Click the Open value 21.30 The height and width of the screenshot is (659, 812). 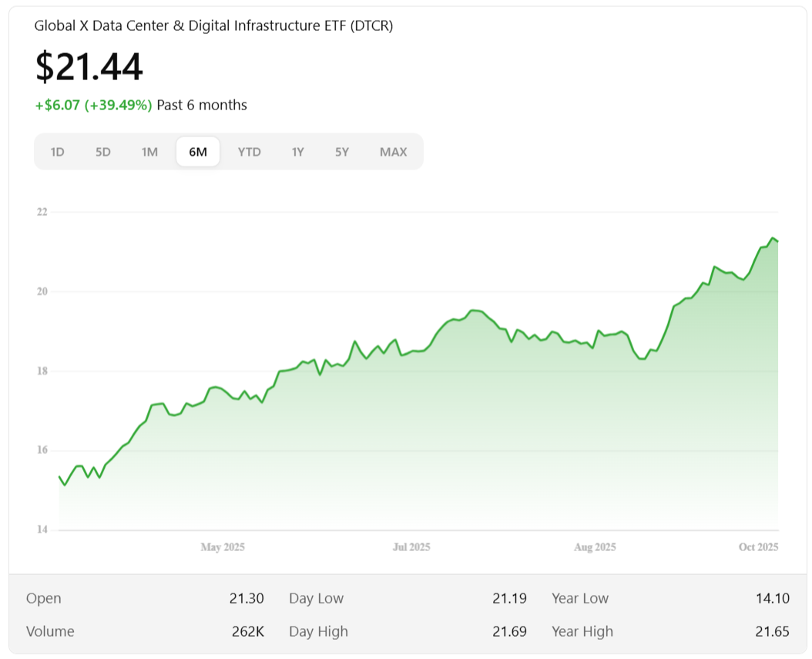point(247,598)
